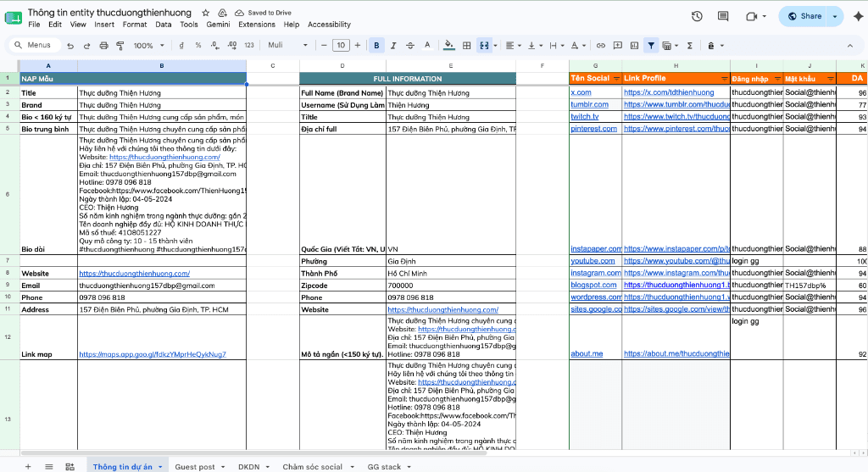The width and height of the screenshot is (868, 472).
Task: Decrease font size with minus button
Action: (x=324, y=46)
